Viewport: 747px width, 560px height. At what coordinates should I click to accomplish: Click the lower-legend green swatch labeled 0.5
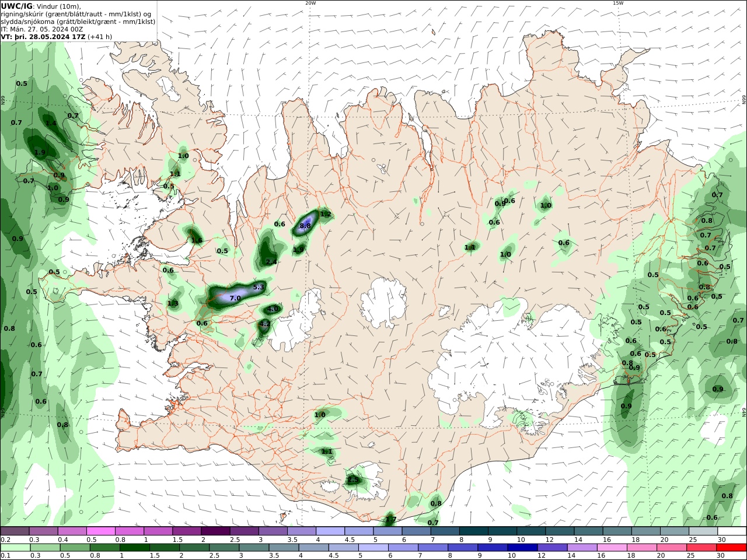(75, 547)
